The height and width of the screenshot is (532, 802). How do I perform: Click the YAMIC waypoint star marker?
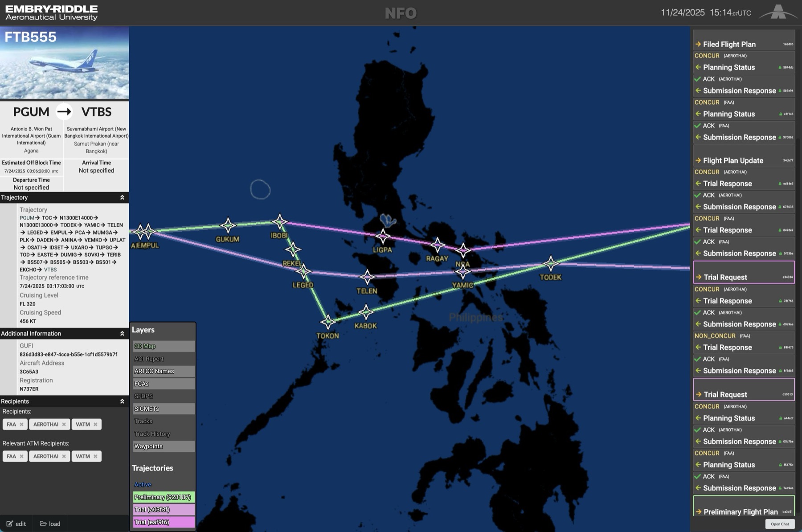tap(462, 271)
